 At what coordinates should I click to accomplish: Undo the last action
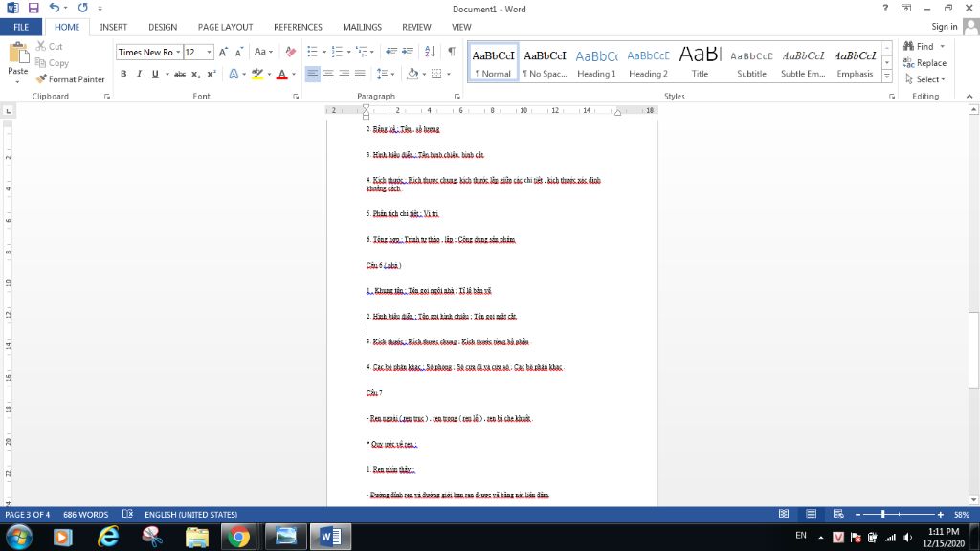point(55,8)
